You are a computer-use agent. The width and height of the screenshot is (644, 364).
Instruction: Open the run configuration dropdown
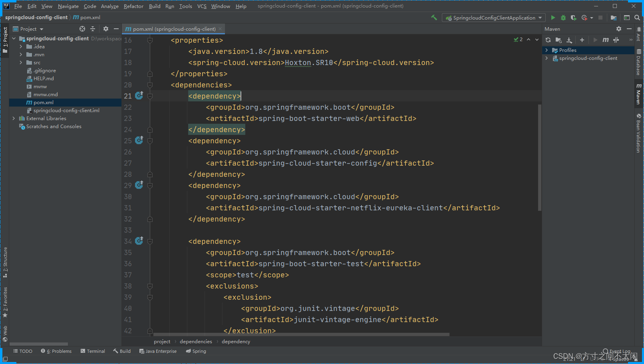(493, 18)
